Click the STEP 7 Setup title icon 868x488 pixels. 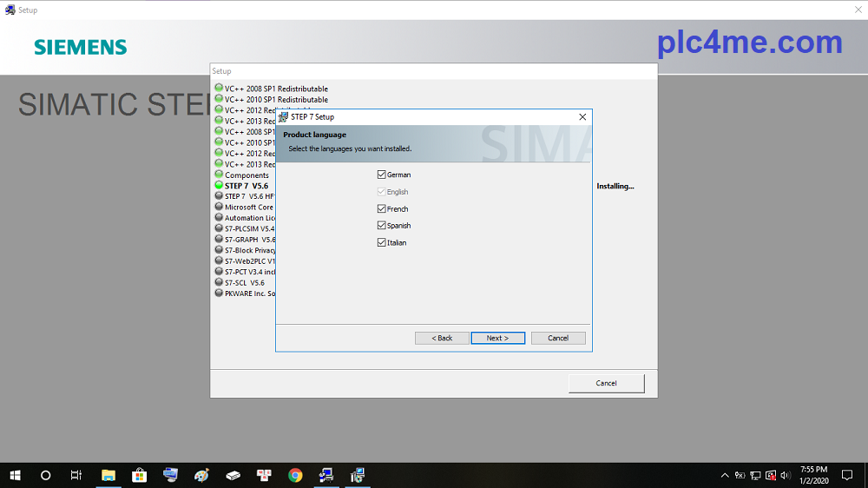click(x=284, y=117)
